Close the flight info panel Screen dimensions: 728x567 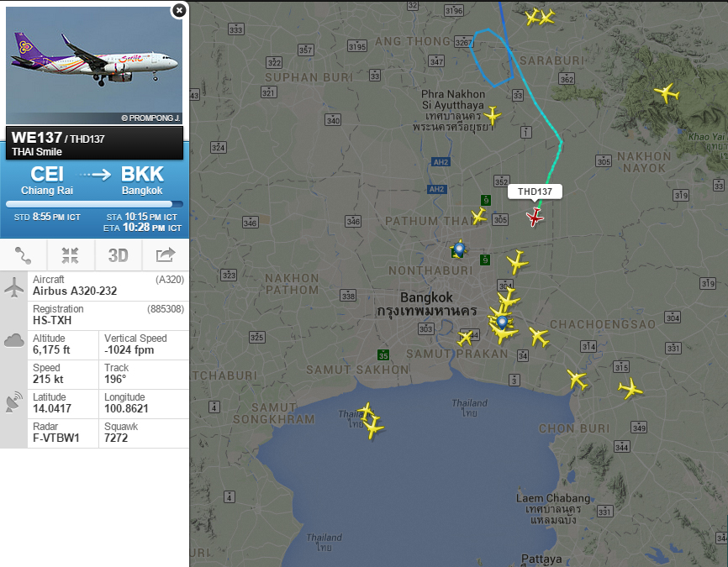[x=179, y=10]
